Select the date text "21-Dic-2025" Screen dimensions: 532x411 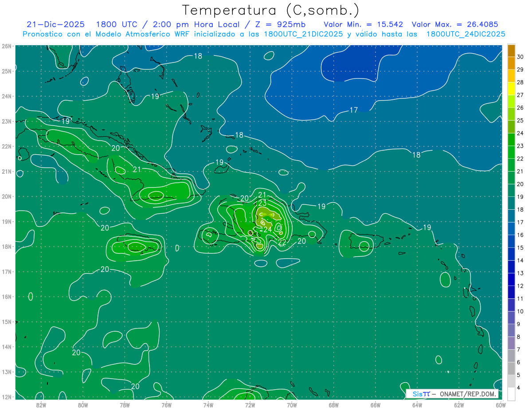click(x=55, y=24)
